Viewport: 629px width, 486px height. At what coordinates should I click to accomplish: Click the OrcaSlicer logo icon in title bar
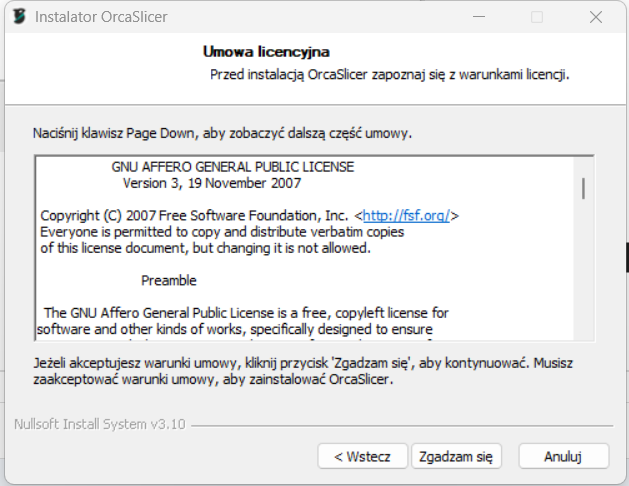(19, 17)
